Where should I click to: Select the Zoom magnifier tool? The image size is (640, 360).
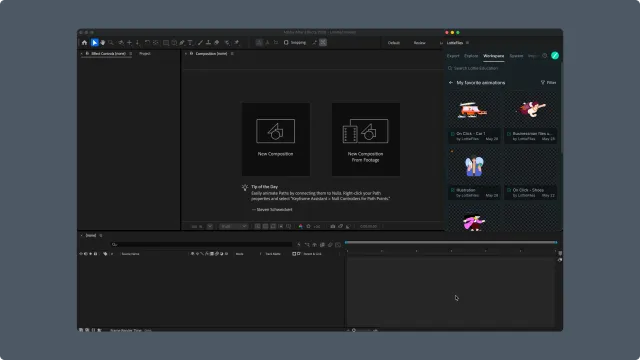(111, 42)
